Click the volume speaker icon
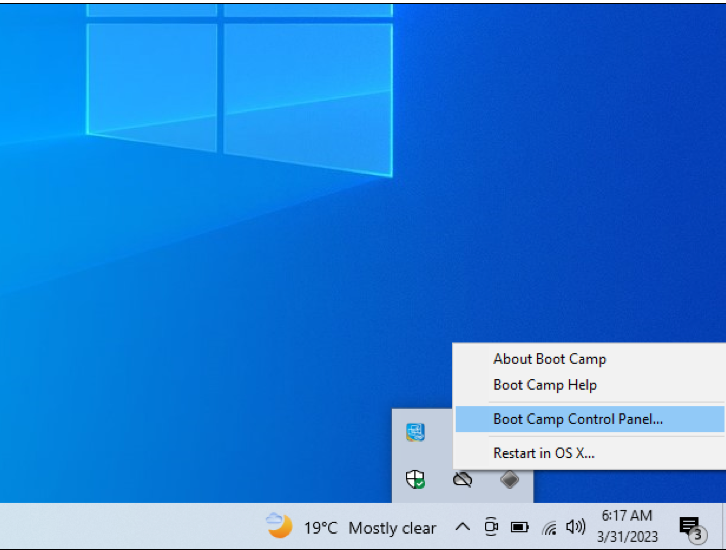The image size is (726, 550). pos(576,527)
